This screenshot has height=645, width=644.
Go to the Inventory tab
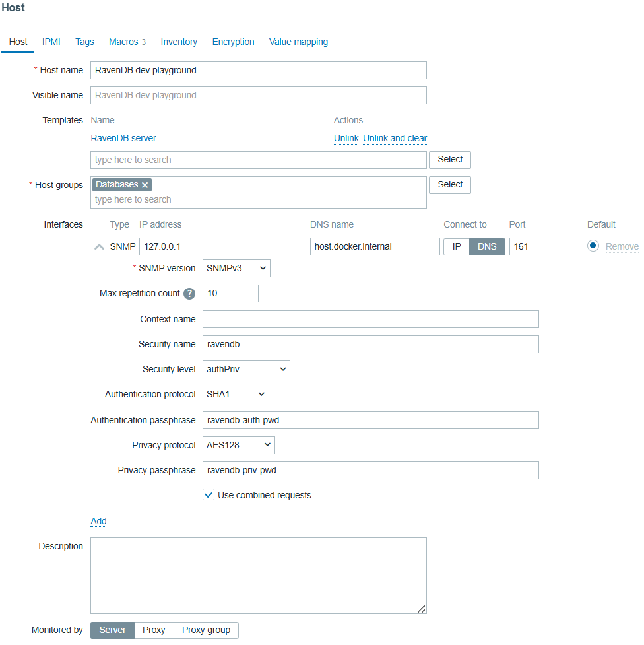pyautogui.click(x=179, y=42)
